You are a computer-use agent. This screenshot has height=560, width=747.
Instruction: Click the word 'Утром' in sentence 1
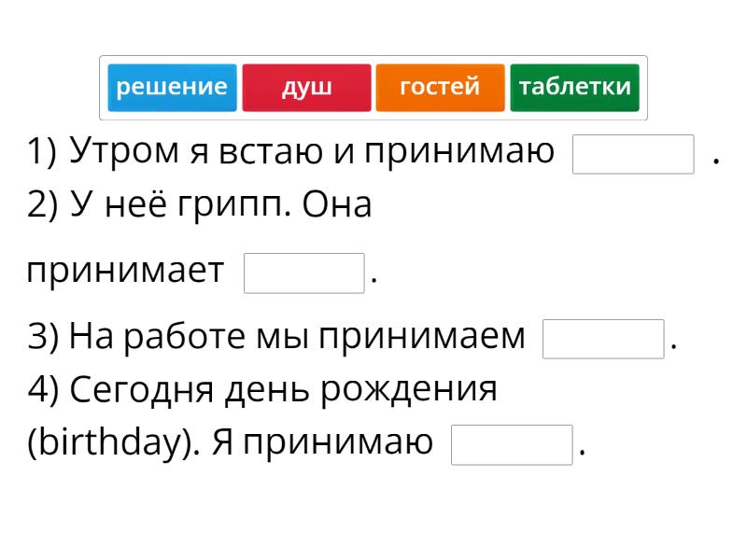pos(126,151)
